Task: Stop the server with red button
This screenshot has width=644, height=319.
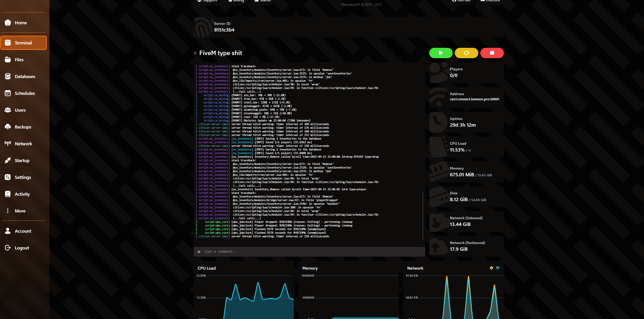Action: click(492, 53)
